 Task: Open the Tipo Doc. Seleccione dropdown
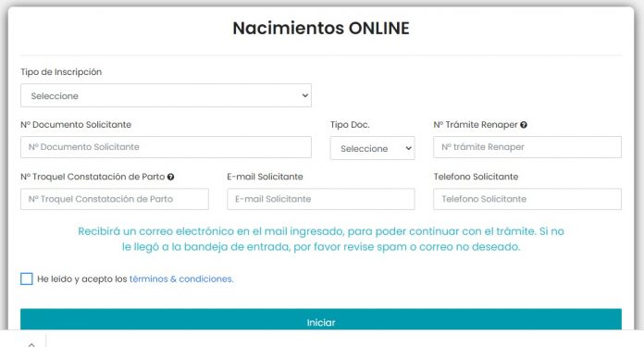pyautogui.click(x=373, y=148)
